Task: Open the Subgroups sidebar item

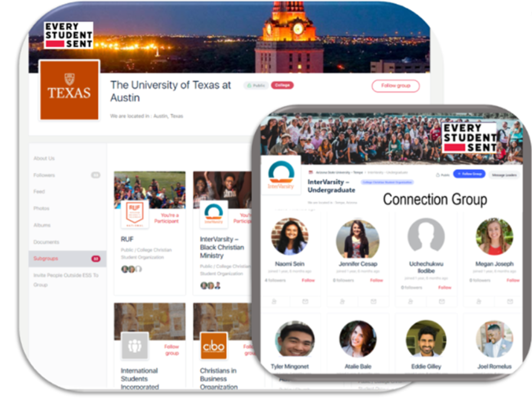Action: (45, 259)
